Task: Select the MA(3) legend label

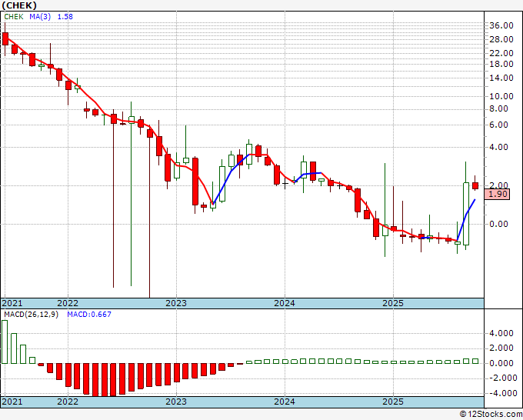Action: coord(42,16)
